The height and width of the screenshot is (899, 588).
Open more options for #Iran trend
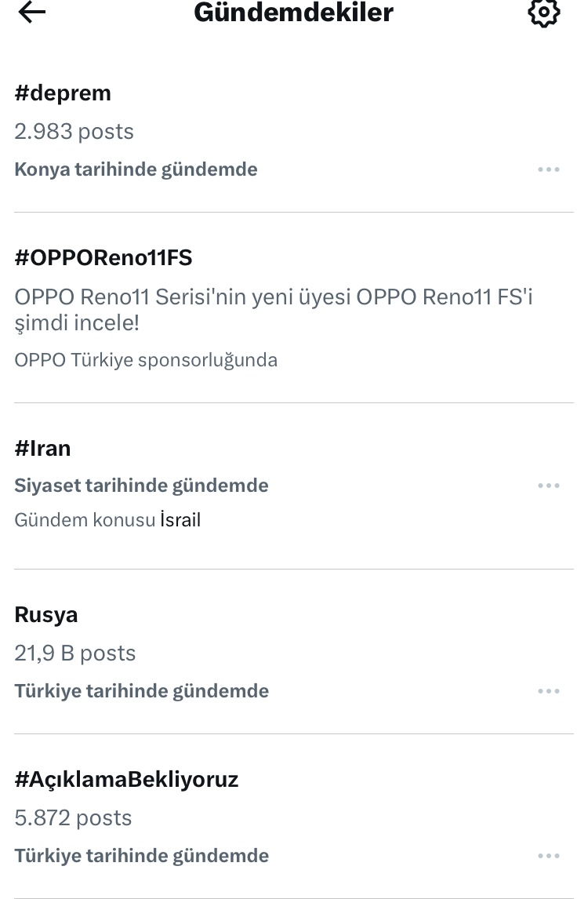click(549, 486)
